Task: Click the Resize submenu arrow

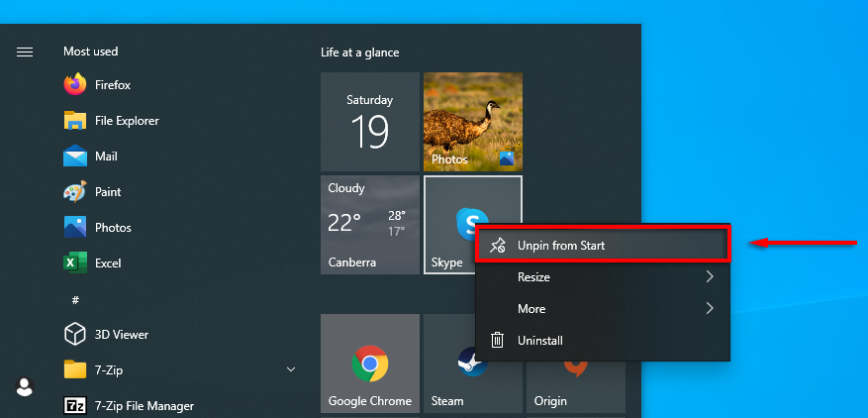Action: pos(710,276)
